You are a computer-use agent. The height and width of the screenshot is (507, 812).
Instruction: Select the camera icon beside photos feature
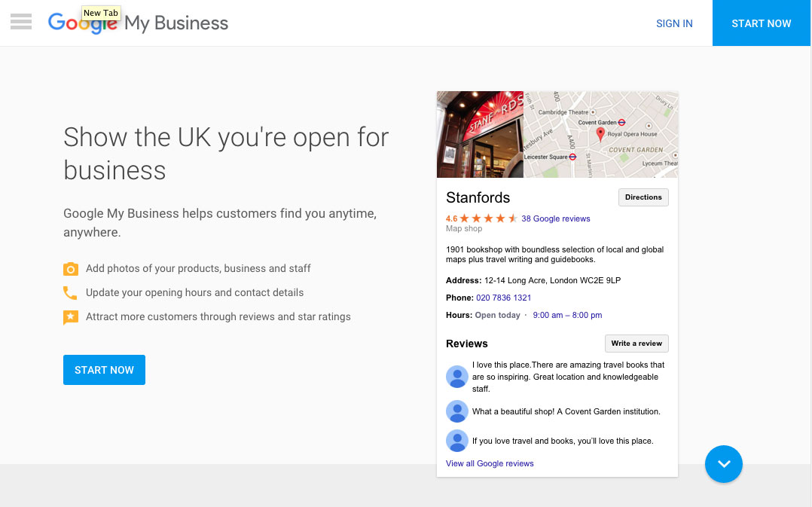coord(70,268)
